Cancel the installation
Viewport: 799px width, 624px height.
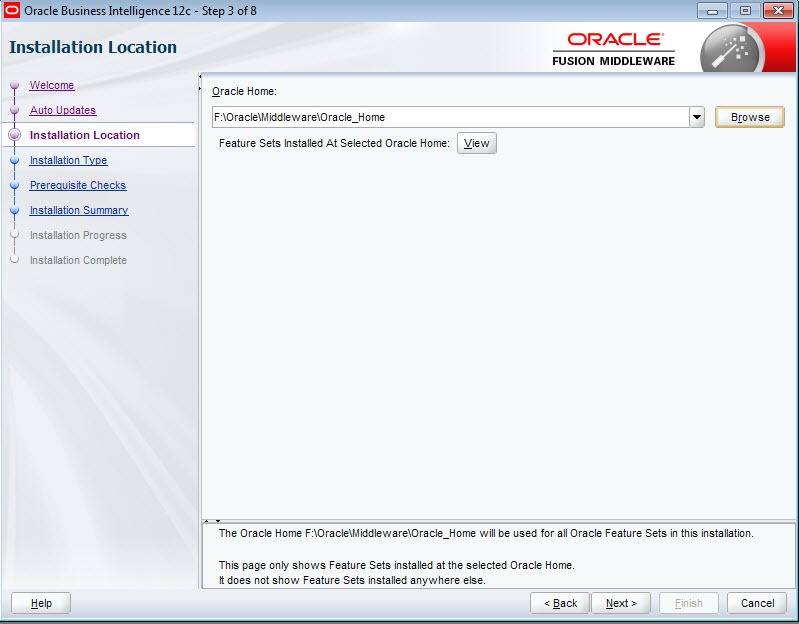(757, 603)
